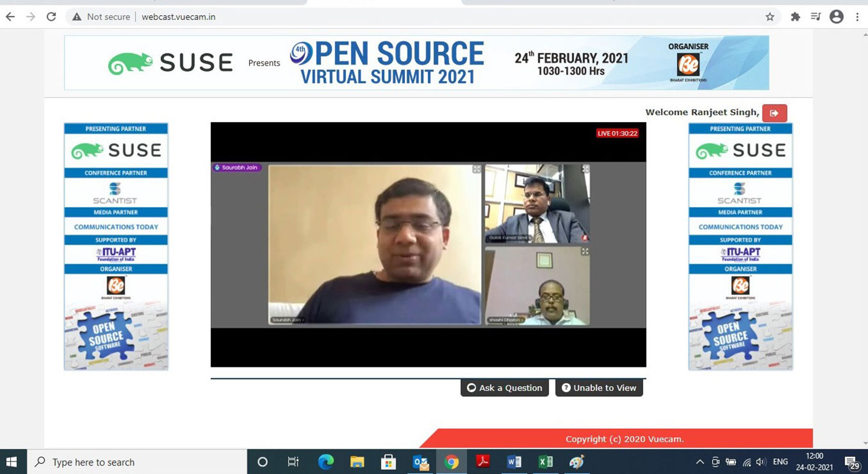This screenshot has height=474, width=868.
Task: Expand Shashi Dharan's video tile to fullscreen
Action: pos(585,251)
